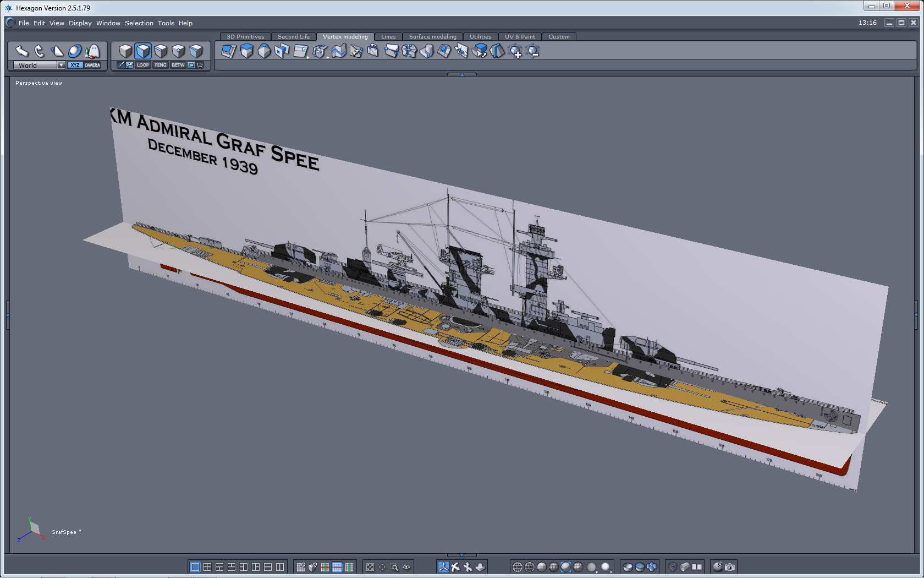The height and width of the screenshot is (578, 924).
Task: Expand the left side panel handle
Action: coord(7,314)
